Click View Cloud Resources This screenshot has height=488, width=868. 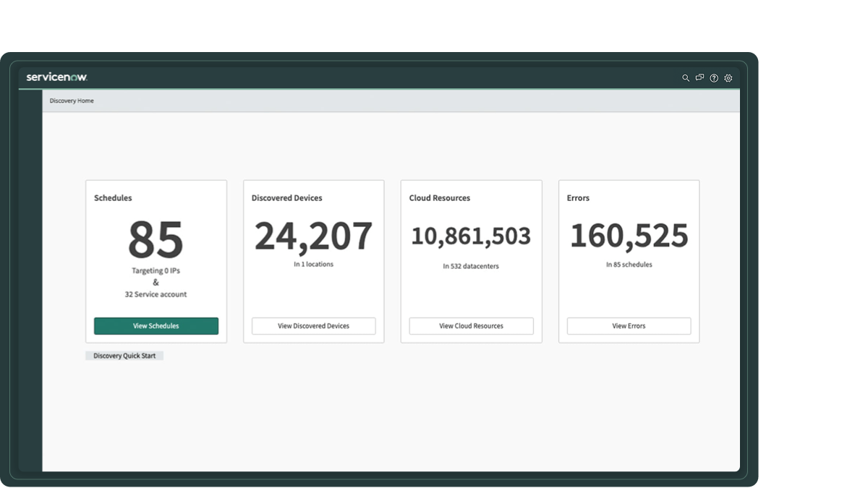click(471, 325)
